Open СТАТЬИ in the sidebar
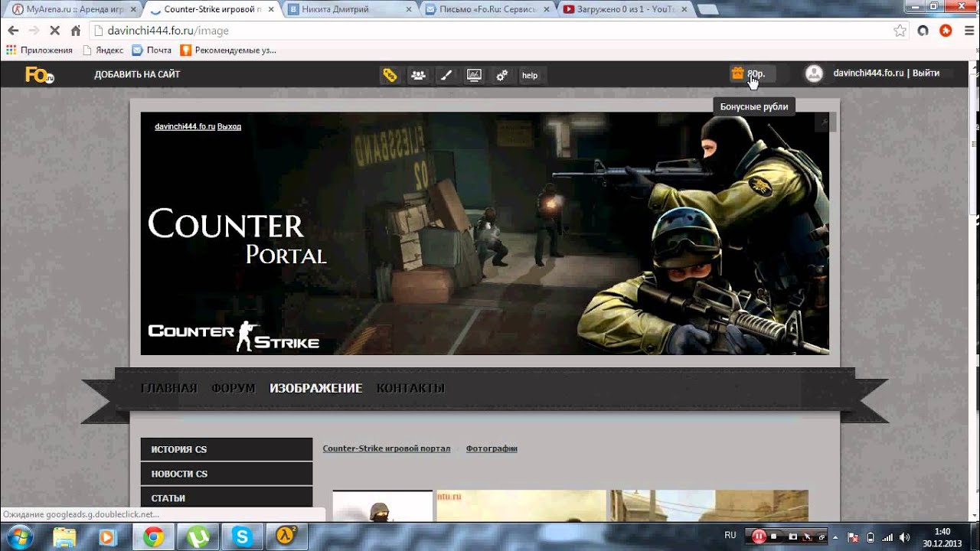Viewport: 980px width, 551px height. 227,498
